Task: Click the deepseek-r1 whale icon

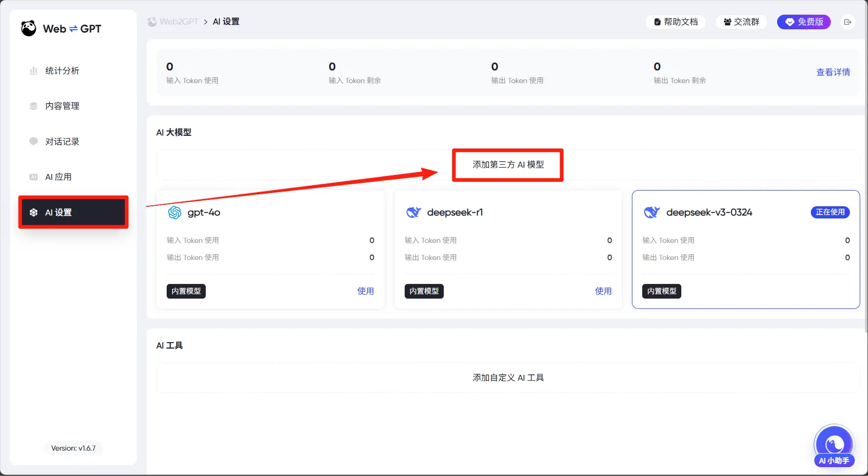Action: coord(413,212)
